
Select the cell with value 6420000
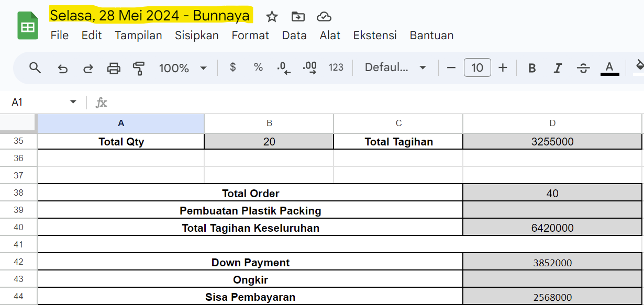pyautogui.click(x=552, y=228)
